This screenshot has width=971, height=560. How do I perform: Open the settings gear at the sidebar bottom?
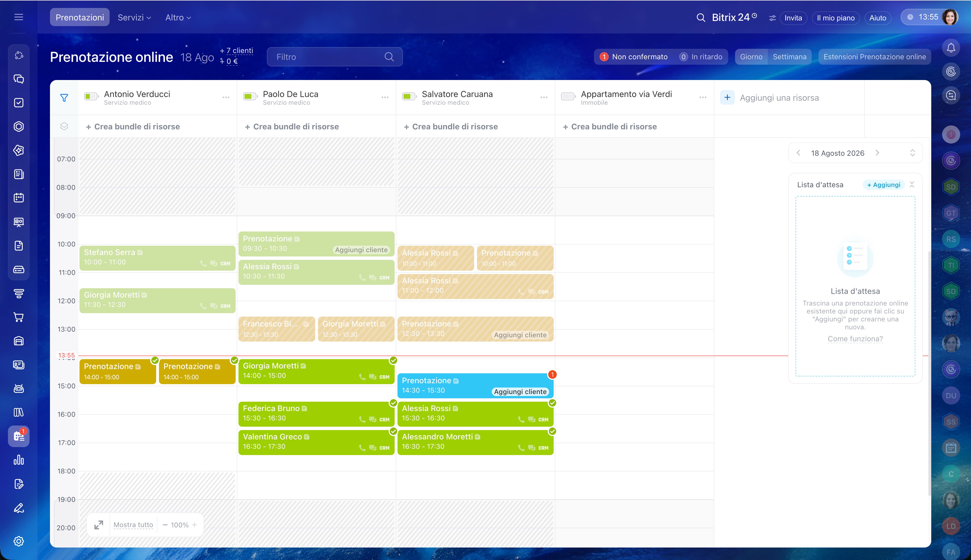click(x=18, y=541)
